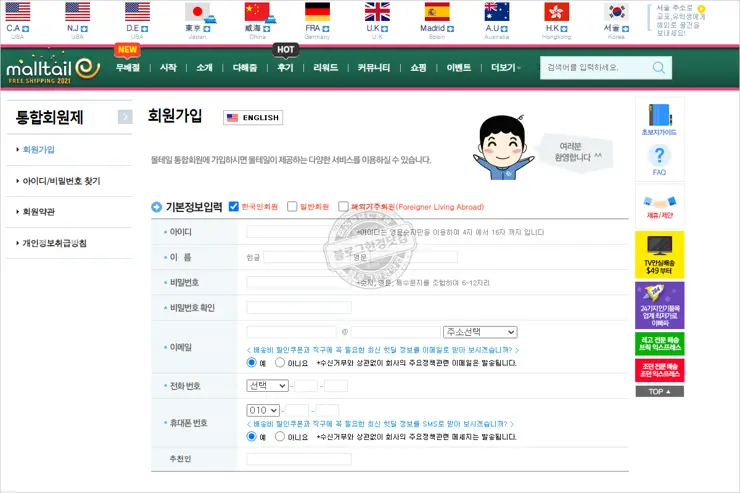Select 아니요 radio for email coupons
This screenshot has height=493, width=740.
tap(280, 362)
